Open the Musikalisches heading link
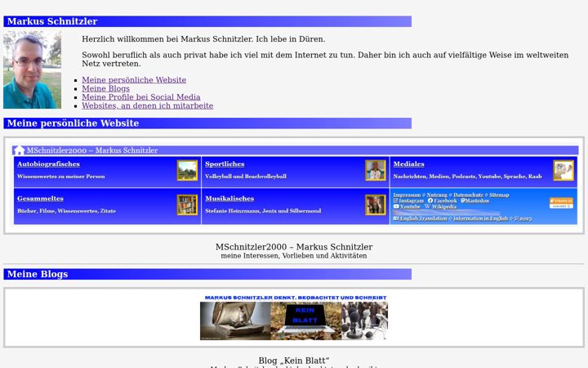Image resolution: width=588 pixels, height=368 pixels. [229, 199]
